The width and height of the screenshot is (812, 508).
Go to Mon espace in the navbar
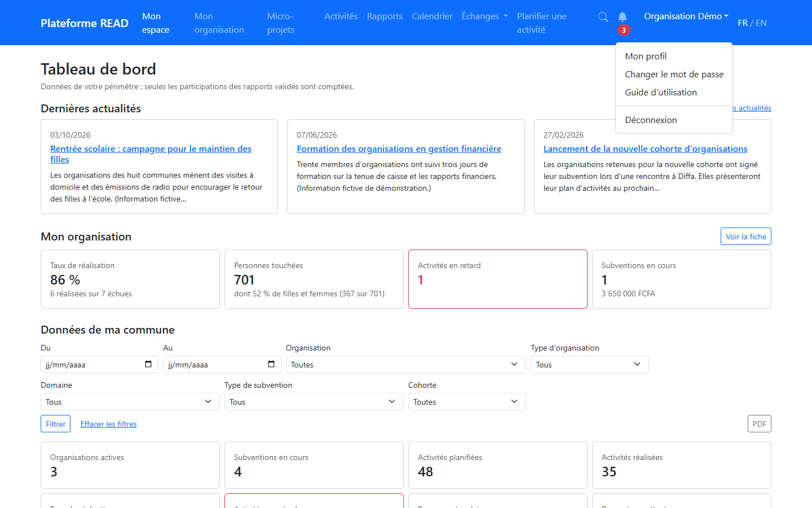click(156, 23)
